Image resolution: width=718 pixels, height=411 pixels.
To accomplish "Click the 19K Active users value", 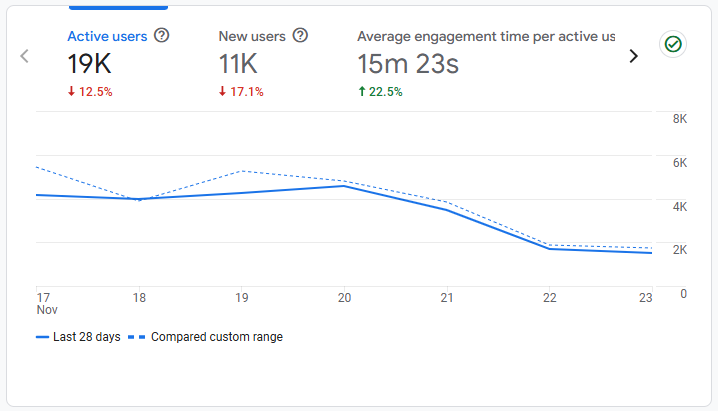I will tap(89, 64).
